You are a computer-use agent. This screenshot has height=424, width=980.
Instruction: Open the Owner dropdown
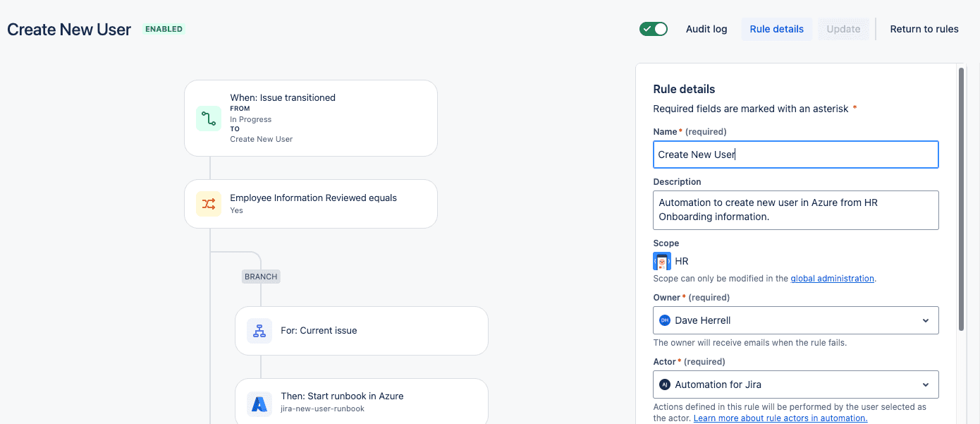(796, 320)
